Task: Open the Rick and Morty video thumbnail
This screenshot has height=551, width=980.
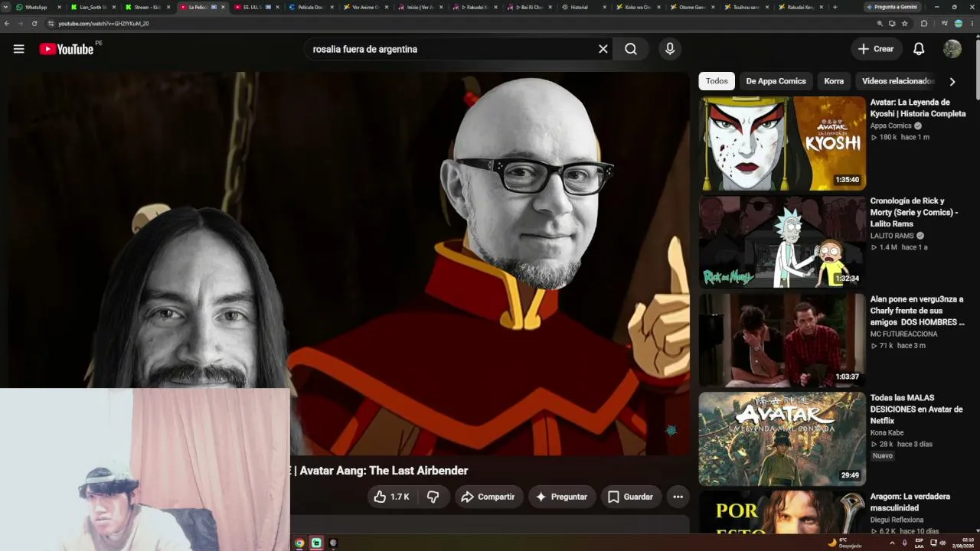Action: (782, 242)
